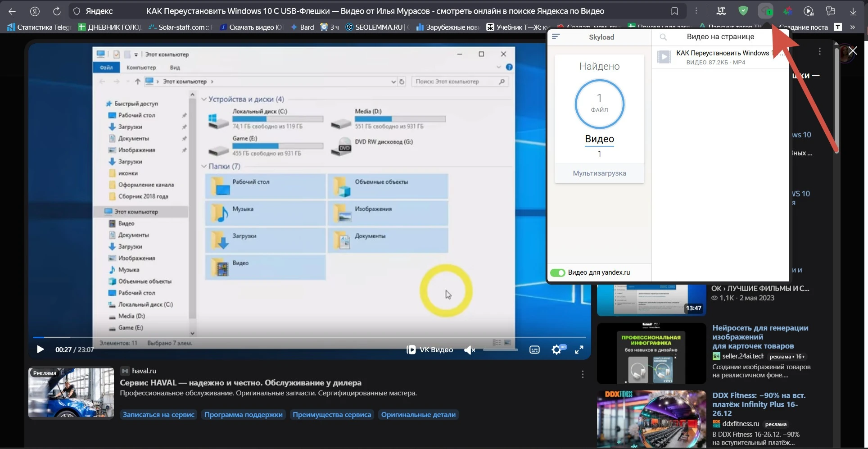Open the three-dot menu beside the video title
The width and height of the screenshot is (868, 449).
820,51
